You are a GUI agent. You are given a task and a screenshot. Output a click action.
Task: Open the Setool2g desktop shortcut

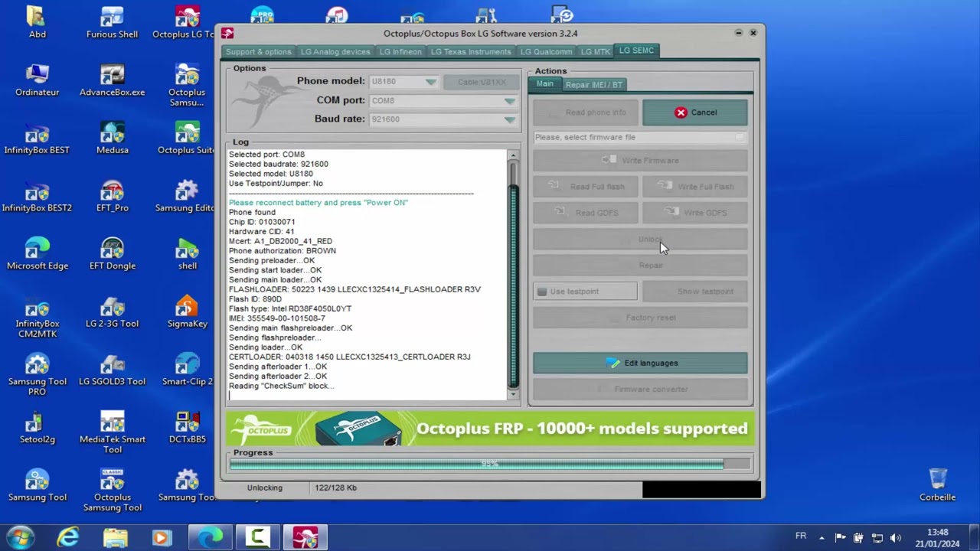[x=37, y=427]
